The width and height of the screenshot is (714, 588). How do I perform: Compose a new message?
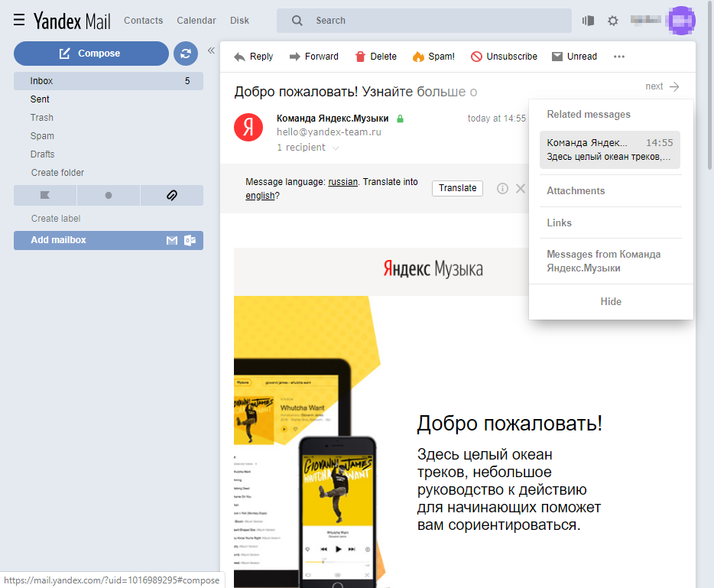(x=91, y=54)
